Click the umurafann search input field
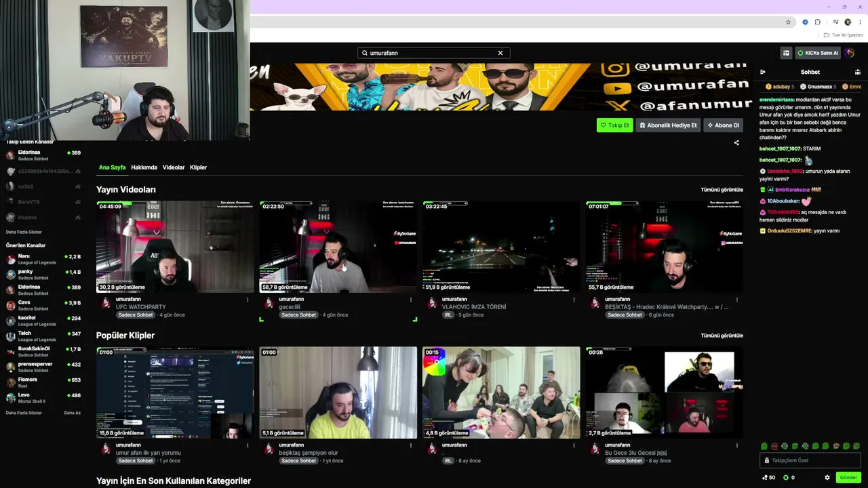868x488 pixels. pyautogui.click(x=433, y=53)
